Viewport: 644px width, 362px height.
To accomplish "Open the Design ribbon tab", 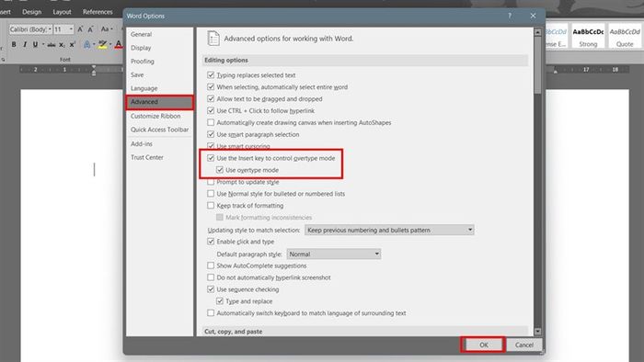I will (x=32, y=12).
